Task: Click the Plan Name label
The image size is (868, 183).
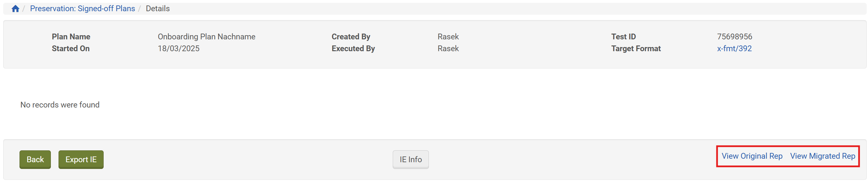Action: click(x=71, y=37)
